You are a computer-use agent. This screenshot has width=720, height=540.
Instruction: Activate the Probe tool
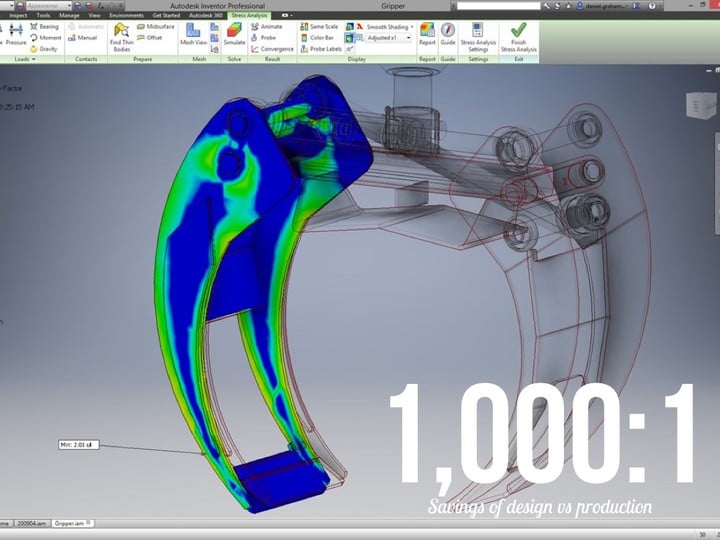[264, 38]
